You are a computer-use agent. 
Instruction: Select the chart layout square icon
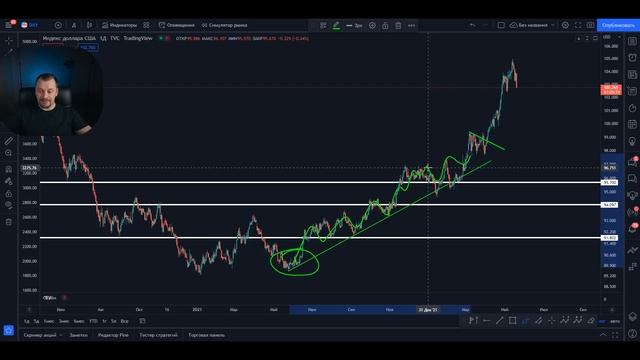(501, 25)
